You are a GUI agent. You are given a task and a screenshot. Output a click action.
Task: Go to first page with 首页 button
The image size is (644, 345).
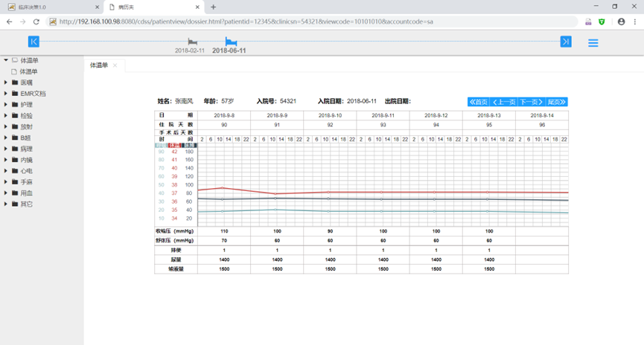point(479,102)
